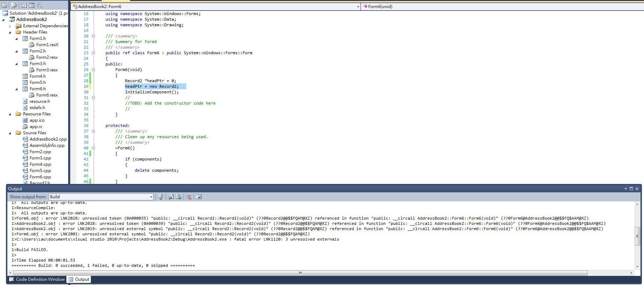Click Find Message in Code icon
The image size is (644, 285).
click(160, 197)
